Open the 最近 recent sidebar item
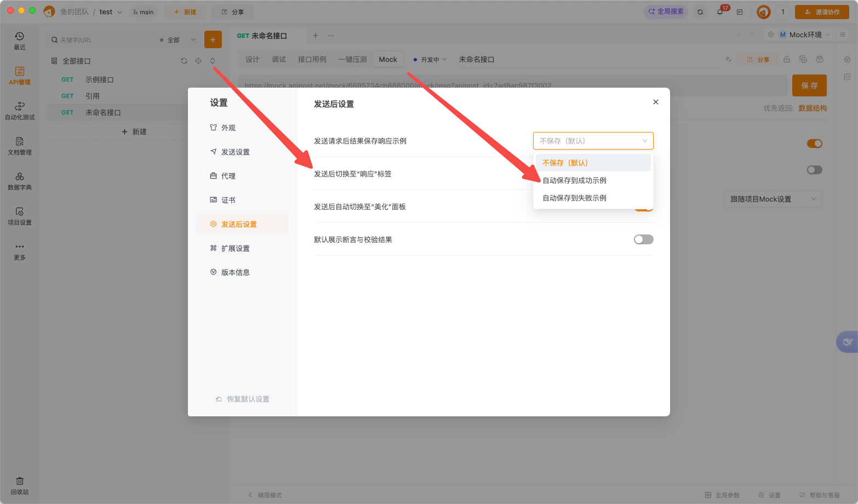 pos(20,41)
